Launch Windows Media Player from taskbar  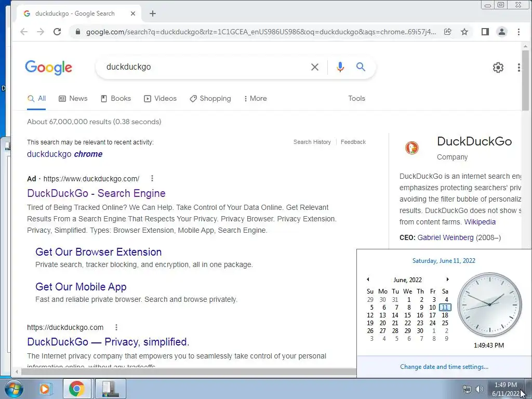[45, 389]
